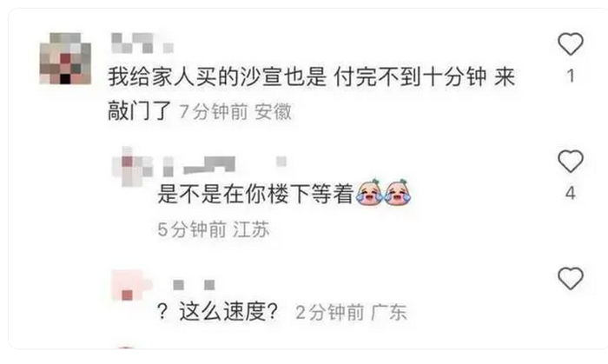Like the comment about buying 沙宣
This screenshot has height=364, width=608.
click(x=570, y=43)
